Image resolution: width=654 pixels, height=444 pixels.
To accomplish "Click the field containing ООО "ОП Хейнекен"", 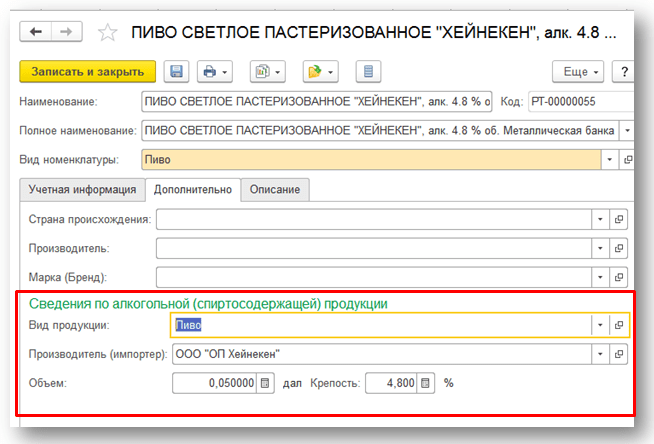I will point(382,354).
